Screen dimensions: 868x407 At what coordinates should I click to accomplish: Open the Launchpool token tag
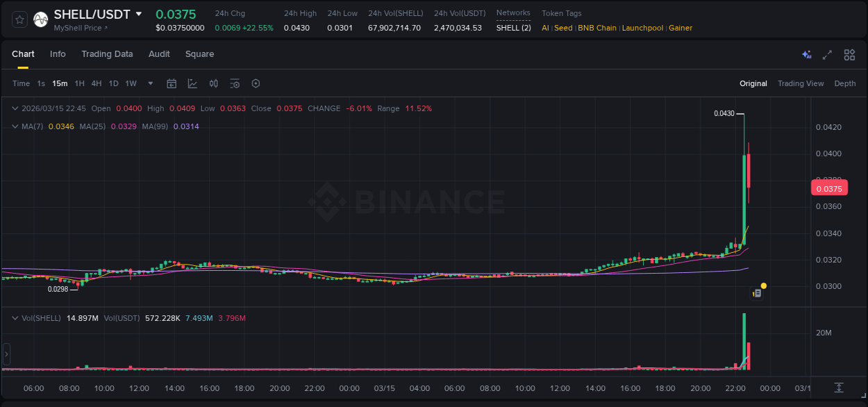tap(642, 28)
